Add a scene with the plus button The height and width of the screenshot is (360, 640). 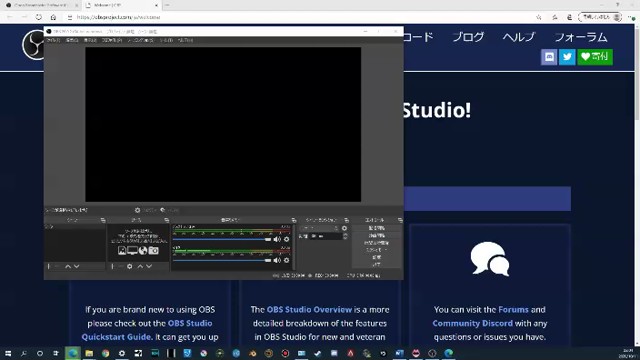click(x=49, y=267)
